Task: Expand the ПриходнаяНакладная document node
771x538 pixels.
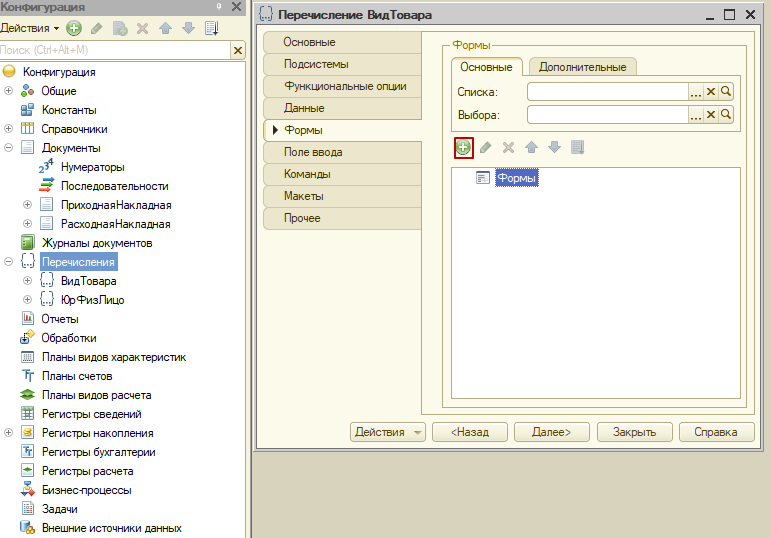Action: pyautogui.click(x=28, y=205)
